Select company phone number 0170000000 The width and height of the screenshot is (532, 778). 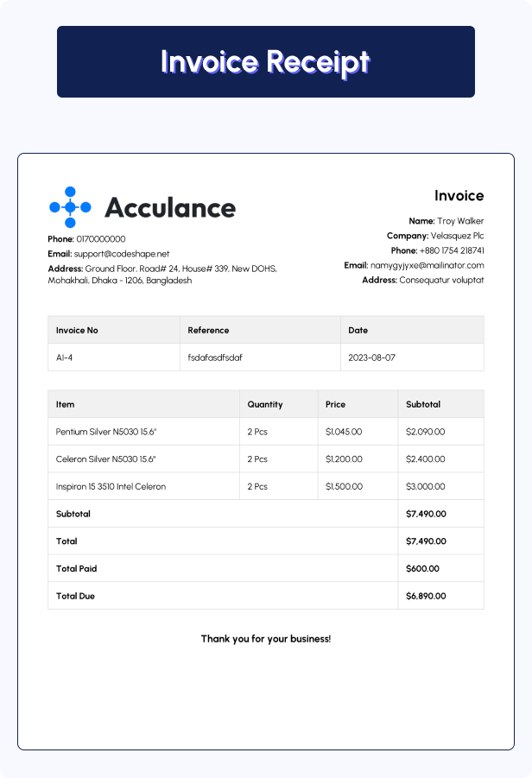pos(101,239)
